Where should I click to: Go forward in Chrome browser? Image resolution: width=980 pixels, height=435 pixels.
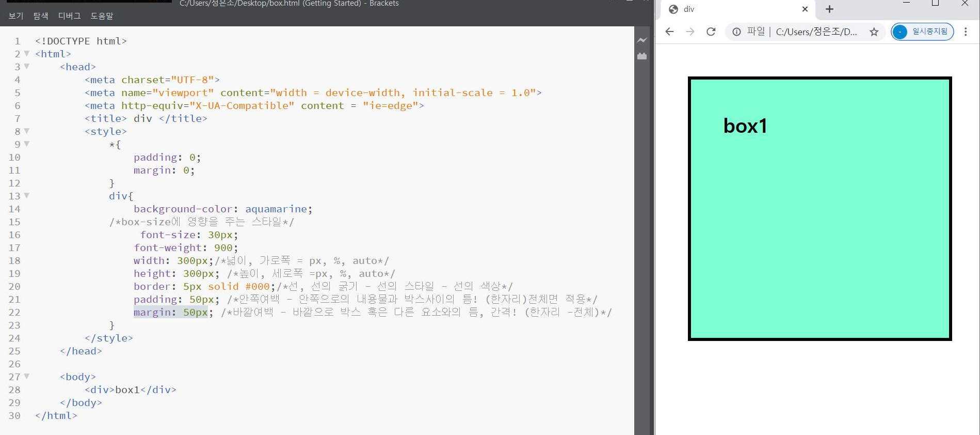690,32
